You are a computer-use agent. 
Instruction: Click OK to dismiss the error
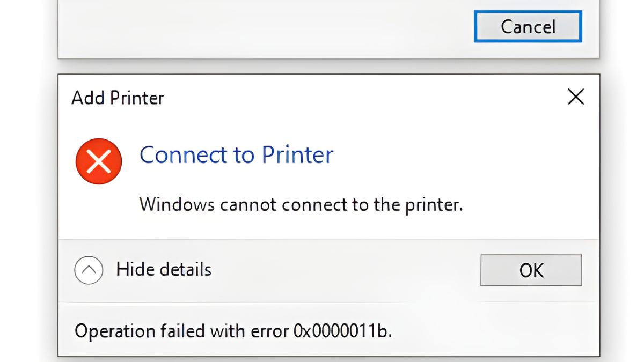coord(531,270)
